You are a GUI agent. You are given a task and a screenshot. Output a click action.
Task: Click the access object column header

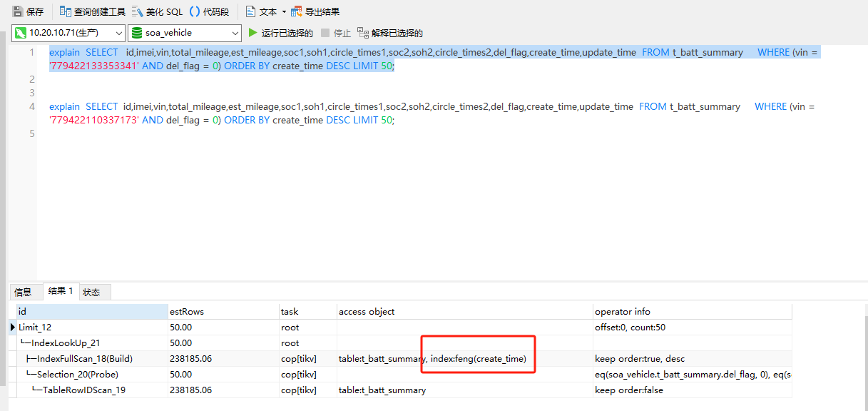click(x=465, y=311)
